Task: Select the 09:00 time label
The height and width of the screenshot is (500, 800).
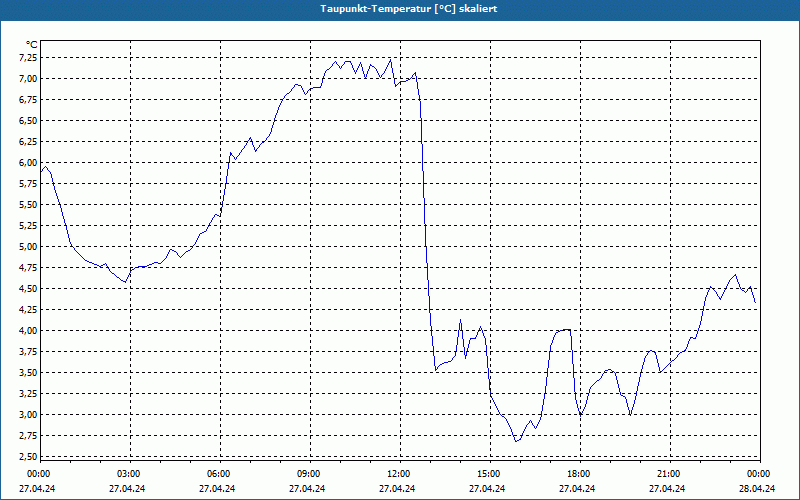Action: click(x=310, y=474)
